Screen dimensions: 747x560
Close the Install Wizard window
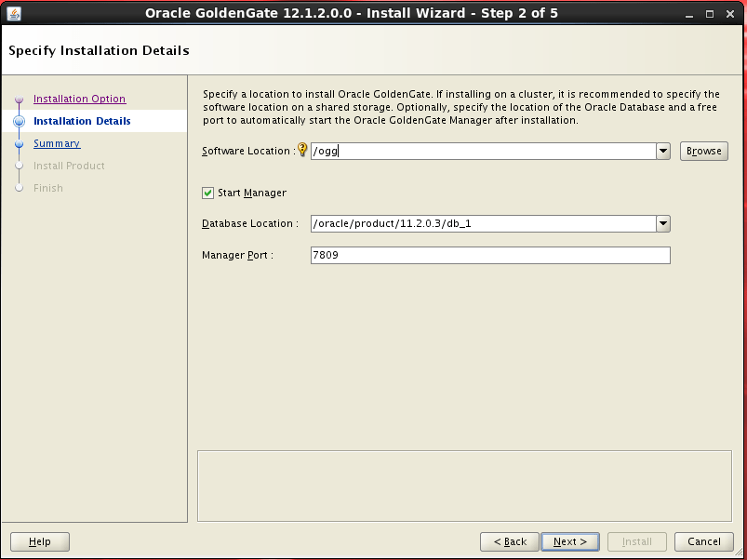point(730,14)
